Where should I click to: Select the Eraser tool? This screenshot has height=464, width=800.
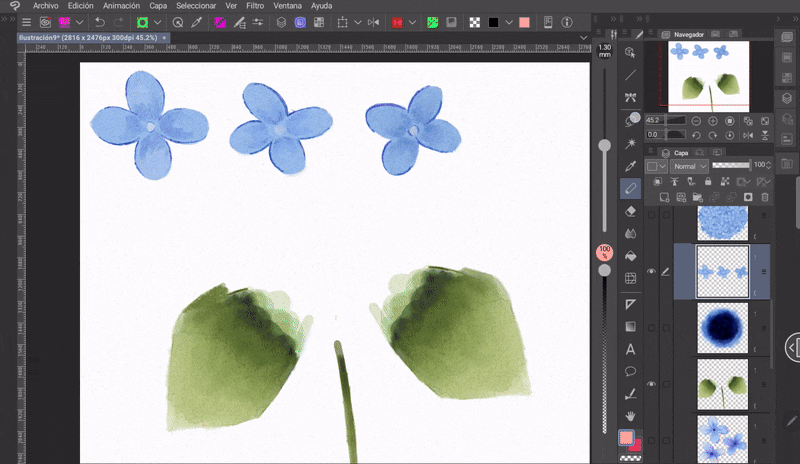point(631,210)
